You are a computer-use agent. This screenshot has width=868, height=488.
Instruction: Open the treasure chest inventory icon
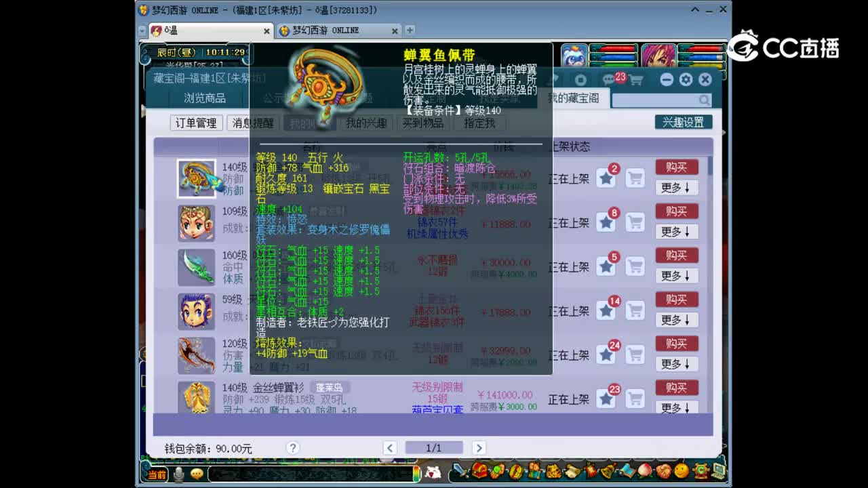pyautogui.click(x=479, y=470)
